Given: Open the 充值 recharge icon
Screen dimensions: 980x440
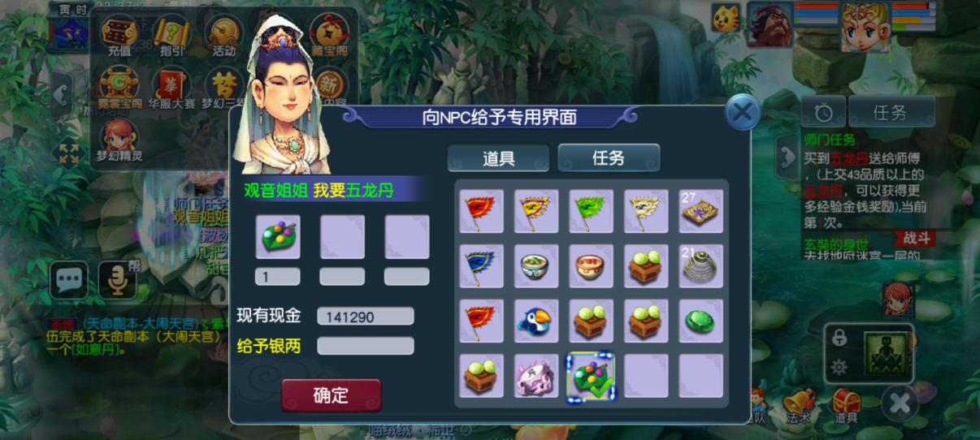Looking at the screenshot, I should [x=119, y=36].
